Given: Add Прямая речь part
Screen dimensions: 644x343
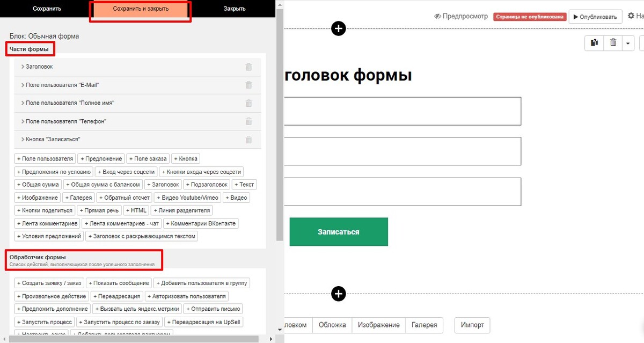Looking at the screenshot, I should pyautogui.click(x=99, y=210).
